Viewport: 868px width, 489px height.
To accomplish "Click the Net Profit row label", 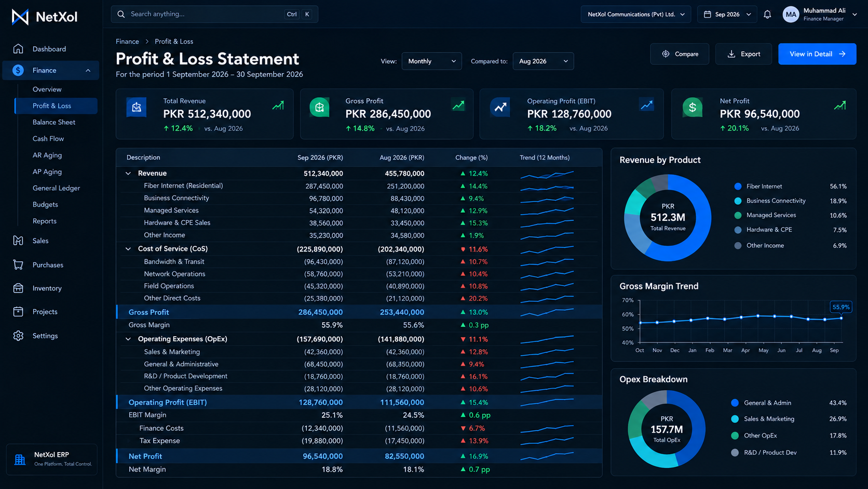I will pos(145,456).
